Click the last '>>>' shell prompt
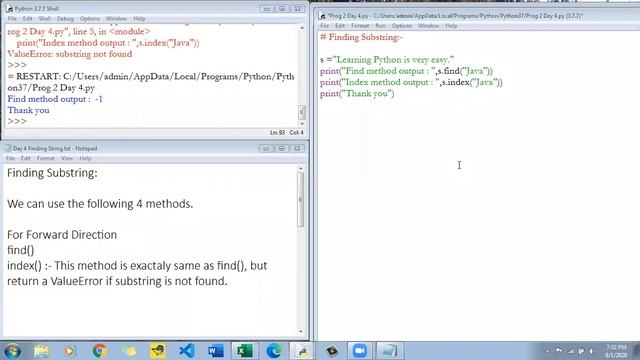Screen dimensions: 640x360 17,122
